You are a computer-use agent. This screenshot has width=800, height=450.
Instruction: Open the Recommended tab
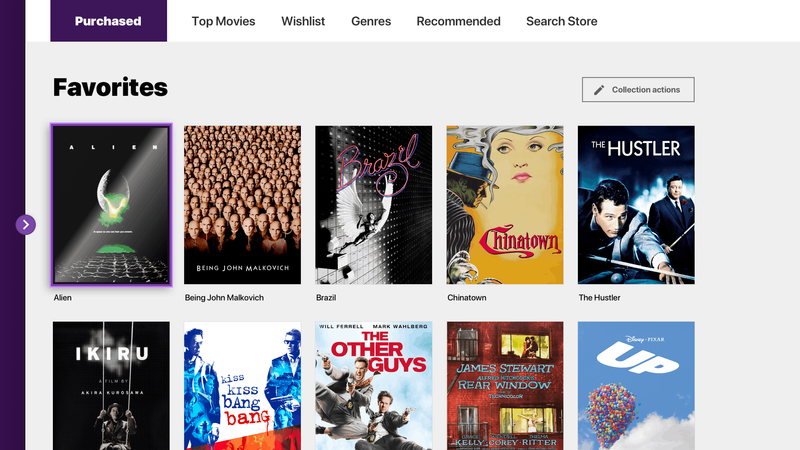point(458,21)
